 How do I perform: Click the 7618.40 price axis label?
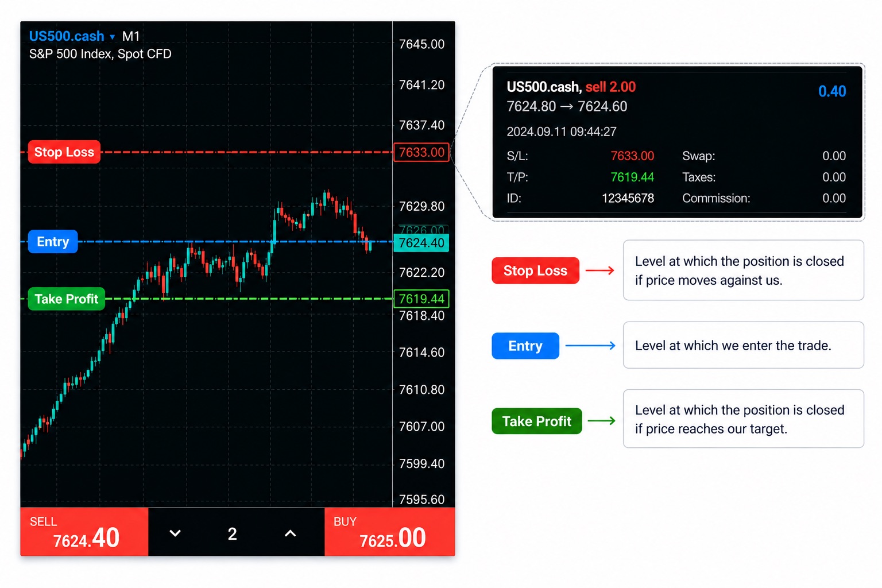(421, 316)
